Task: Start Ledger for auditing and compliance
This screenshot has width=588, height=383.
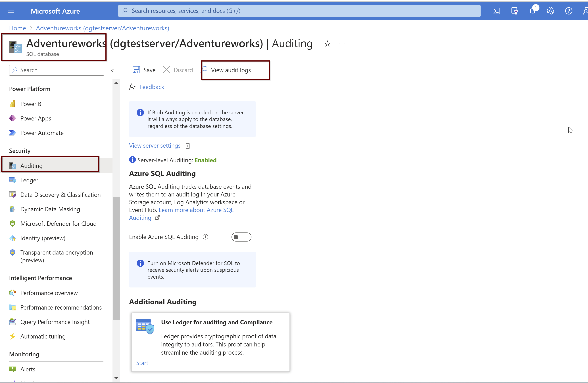Action: click(142, 363)
